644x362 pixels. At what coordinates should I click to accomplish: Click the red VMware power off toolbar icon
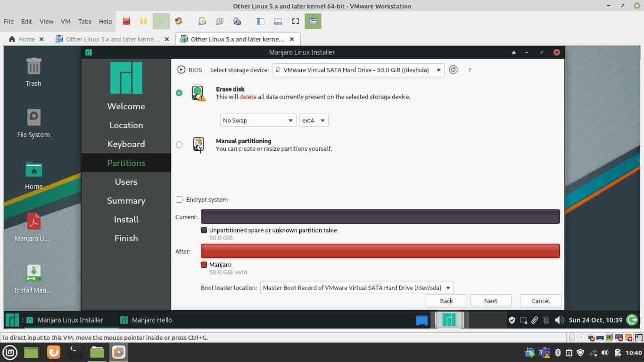(x=126, y=21)
